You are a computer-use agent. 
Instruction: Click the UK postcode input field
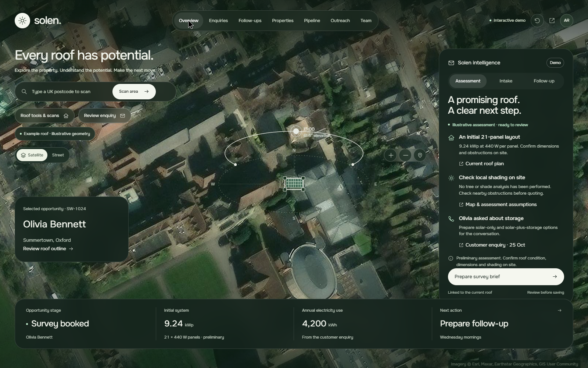pyautogui.click(x=70, y=92)
